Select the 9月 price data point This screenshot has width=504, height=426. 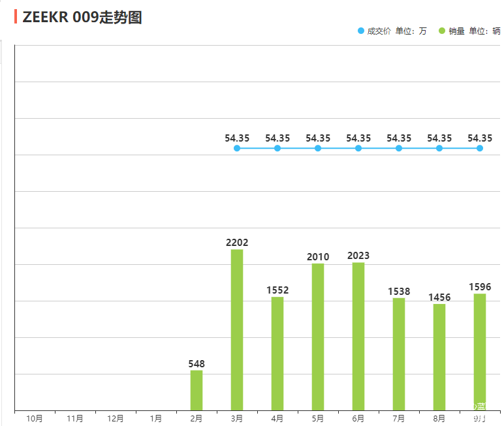pos(480,148)
